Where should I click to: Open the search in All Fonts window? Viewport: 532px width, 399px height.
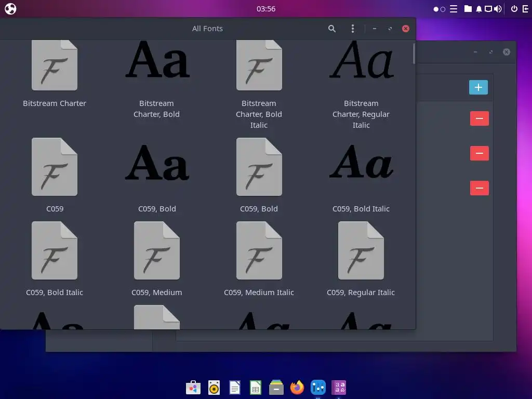coord(332,29)
